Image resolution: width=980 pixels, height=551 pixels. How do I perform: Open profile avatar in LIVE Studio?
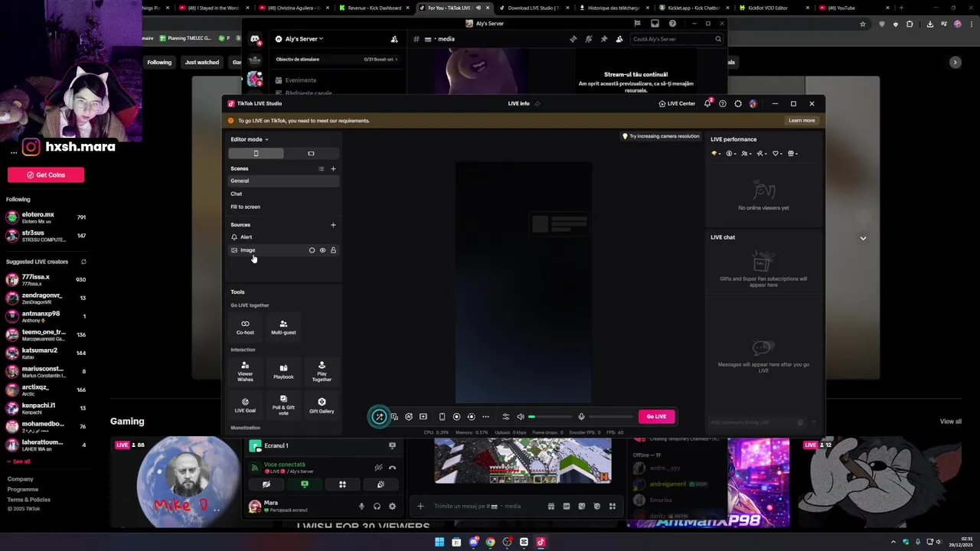point(753,103)
